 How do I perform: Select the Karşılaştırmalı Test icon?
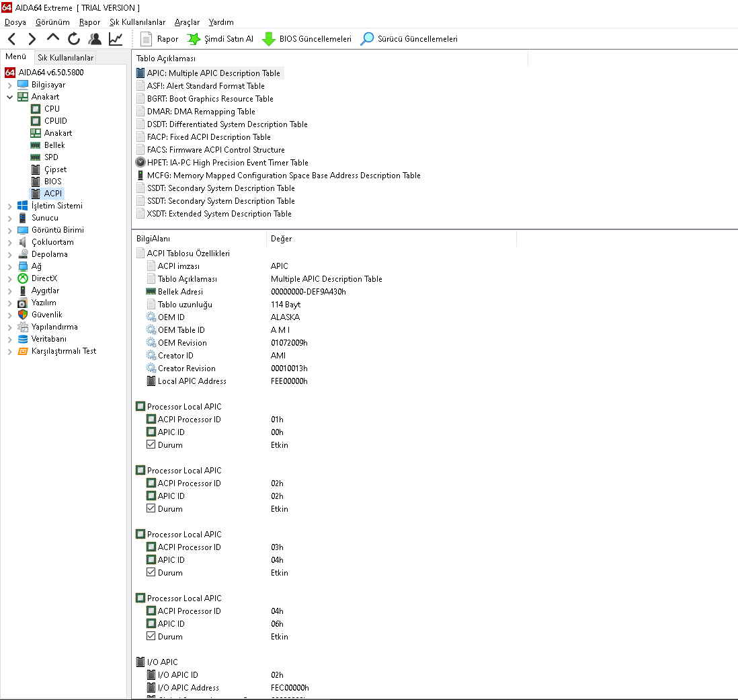click(23, 352)
